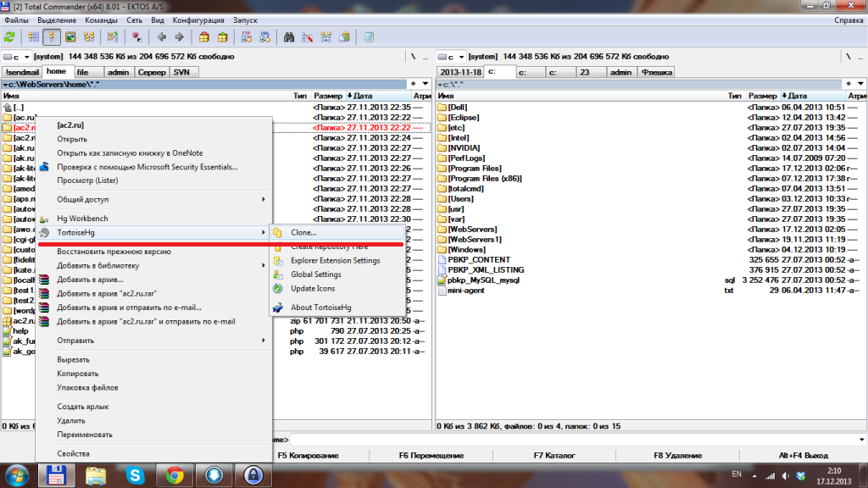868x488 pixels.
Task: Toggle the Full details view toolbar icon
Action: [x=52, y=37]
